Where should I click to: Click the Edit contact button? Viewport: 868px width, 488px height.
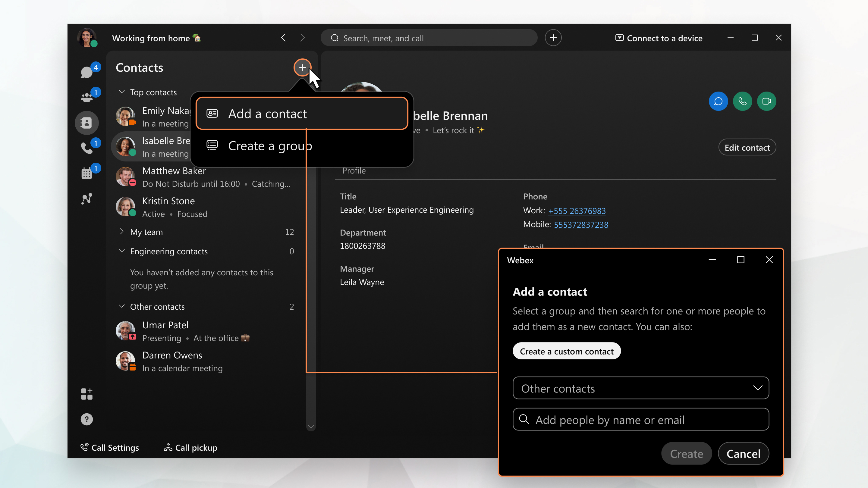click(747, 147)
